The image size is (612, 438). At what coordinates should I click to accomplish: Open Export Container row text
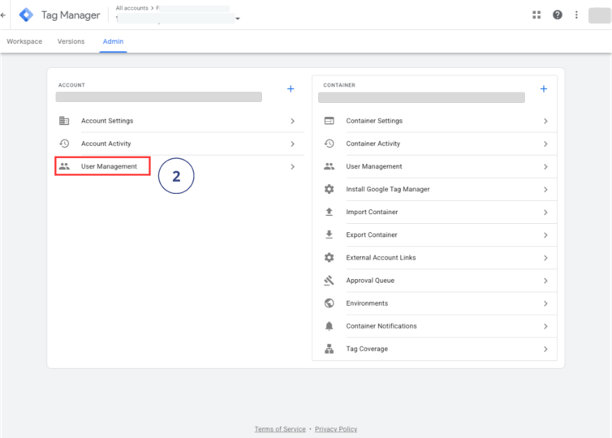coord(371,235)
